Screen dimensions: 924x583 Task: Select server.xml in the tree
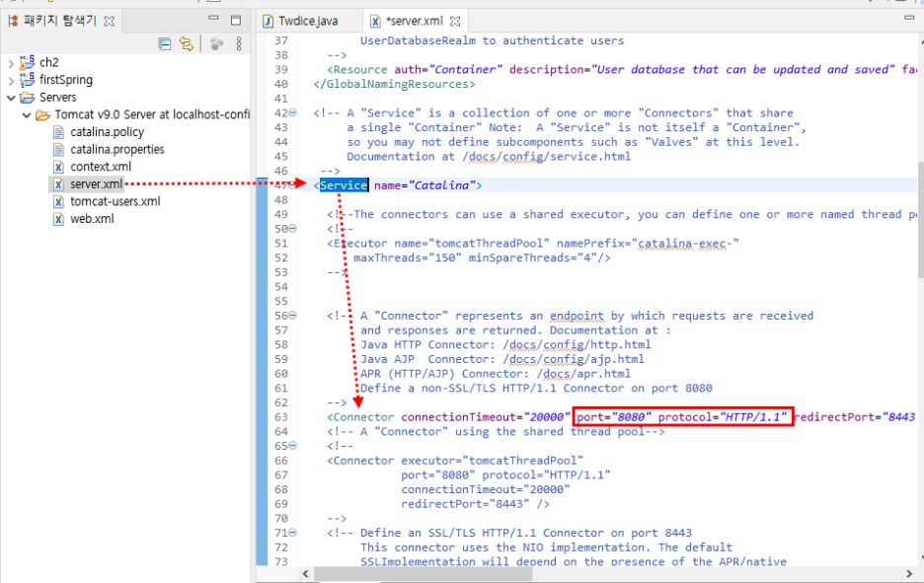[x=96, y=183]
